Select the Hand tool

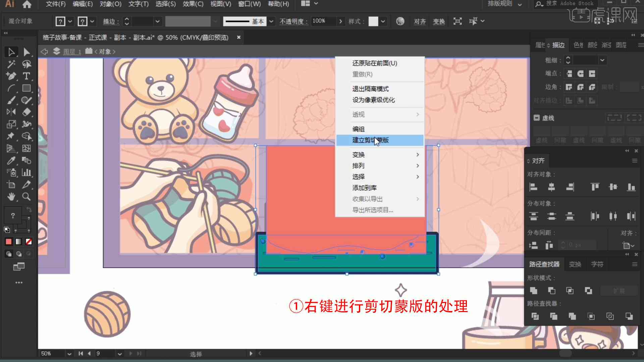[x=11, y=197]
